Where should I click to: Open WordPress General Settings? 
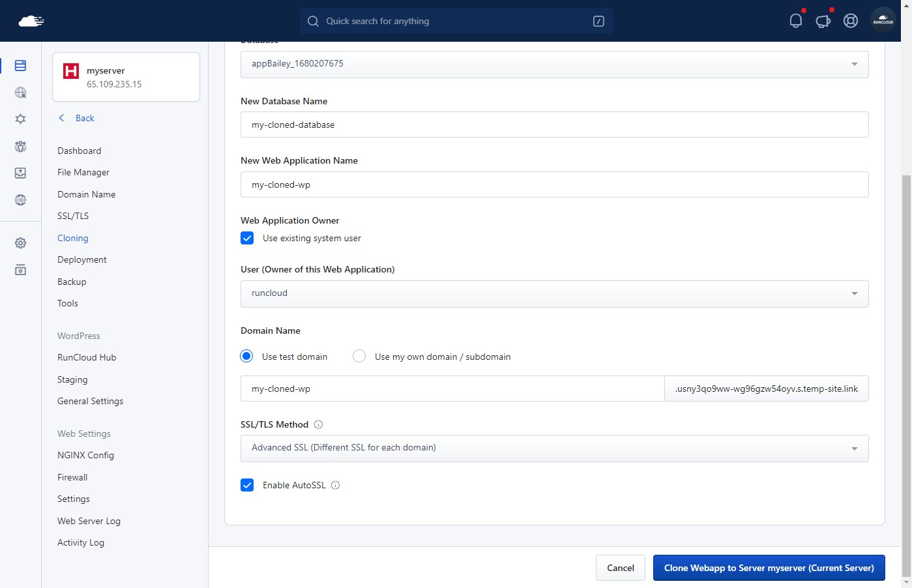pos(91,401)
